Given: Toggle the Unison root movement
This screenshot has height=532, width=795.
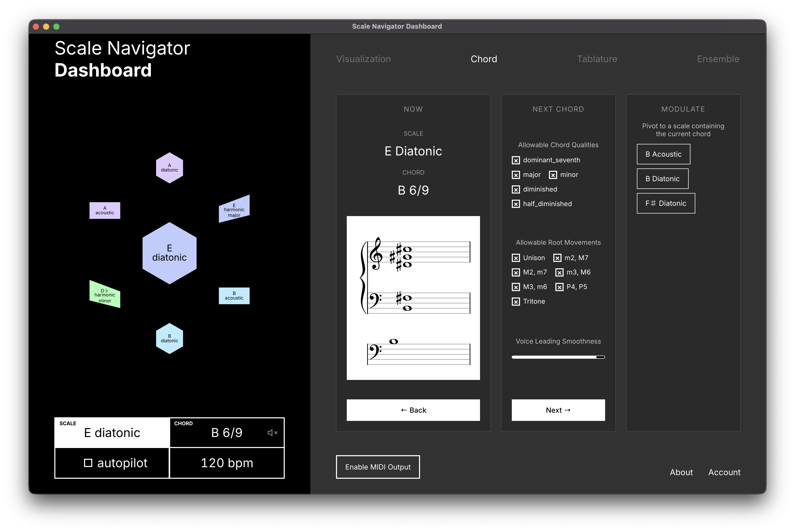Looking at the screenshot, I should 516,258.
